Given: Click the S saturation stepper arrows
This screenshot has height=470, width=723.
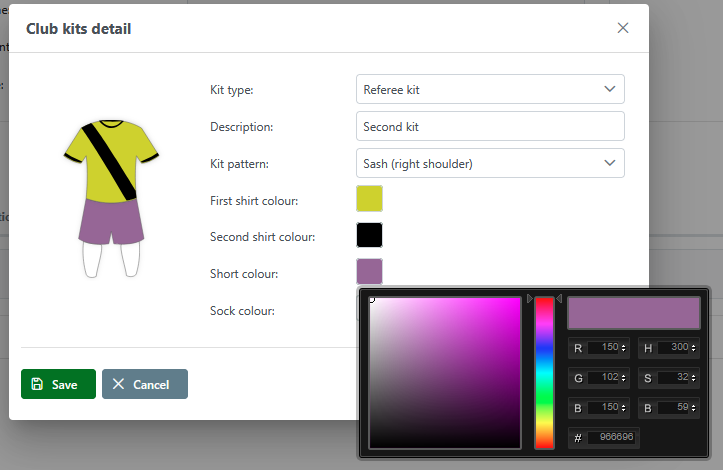Looking at the screenshot, I should [x=694, y=378].
